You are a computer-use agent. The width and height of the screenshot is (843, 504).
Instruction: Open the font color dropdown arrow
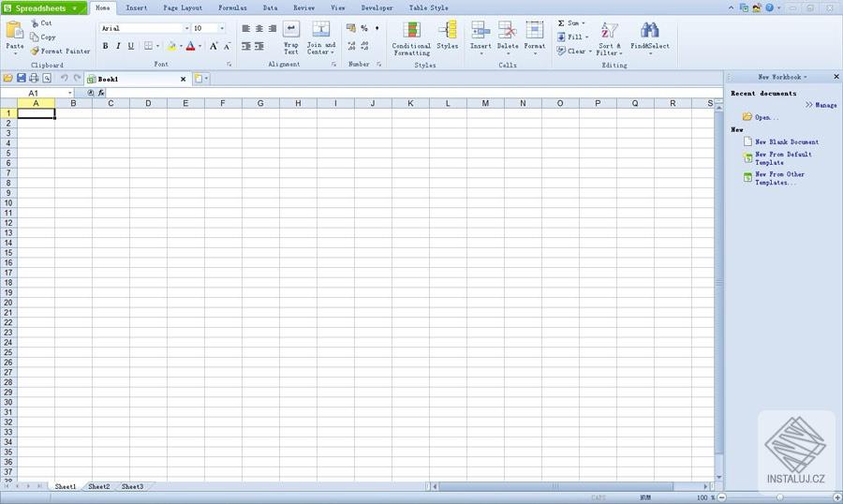click(x=200, y=46)
